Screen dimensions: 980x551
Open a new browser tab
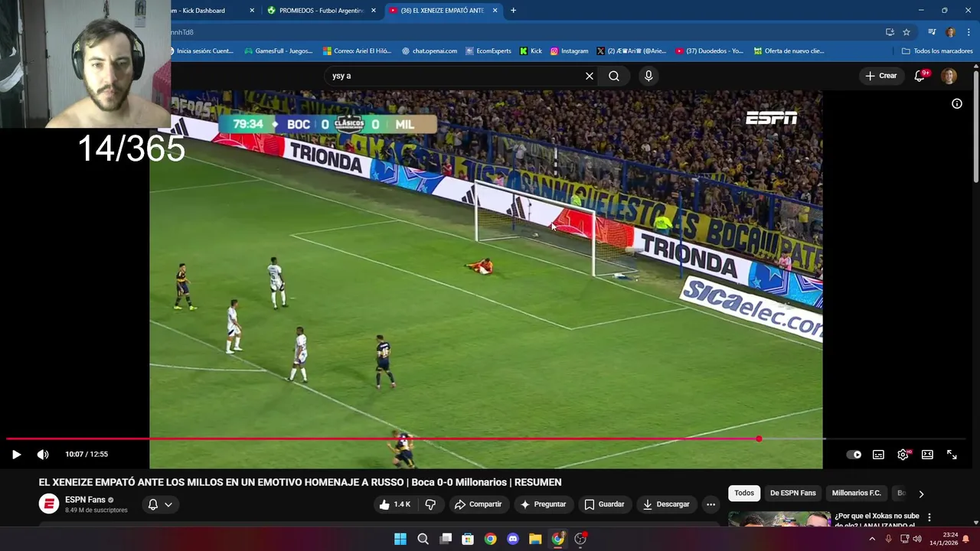[514, 11]
